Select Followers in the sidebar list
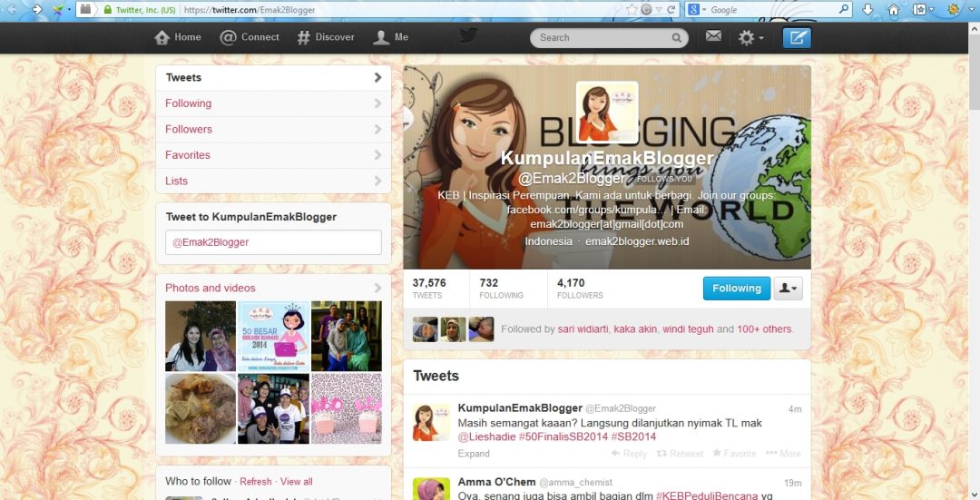 coord(189,130)
